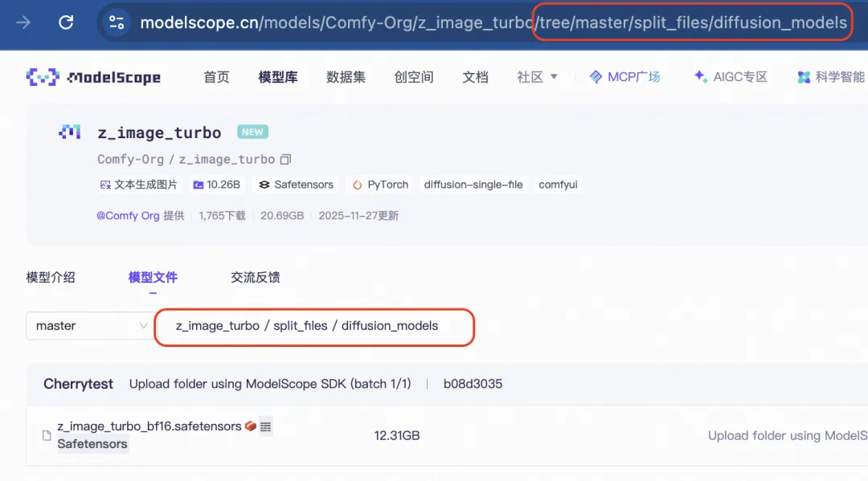Image resolution: width=868 pixels, height=481 pixels.
Task: Copy model ID next to Comfy-Org / z_image_turbo
Action: point(285,159)
